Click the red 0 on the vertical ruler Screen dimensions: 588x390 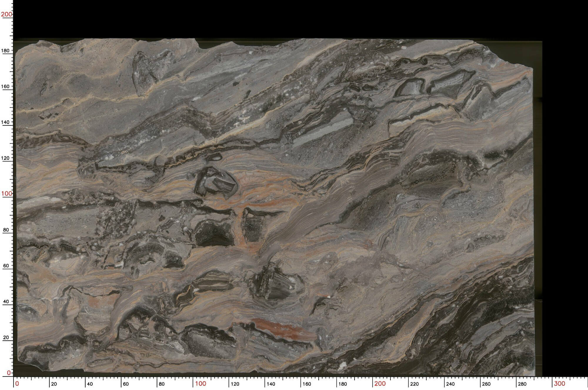(9, 373)
